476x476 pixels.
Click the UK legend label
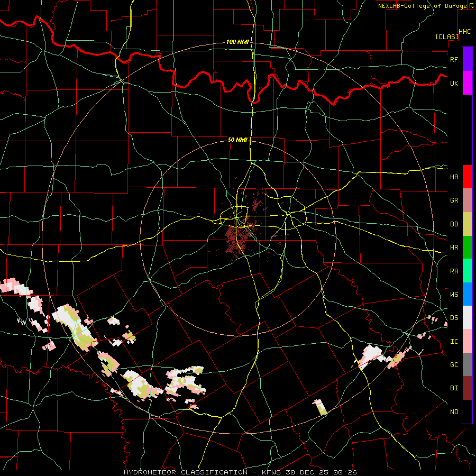[454, 83]
